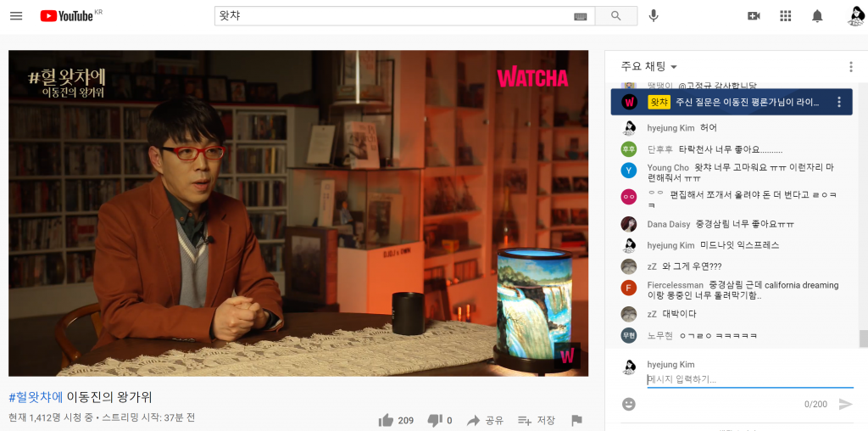Click zZ avatar beside 대박이다
The height and width of the screenshot is (431, 868).
click(x=628, y=314)
